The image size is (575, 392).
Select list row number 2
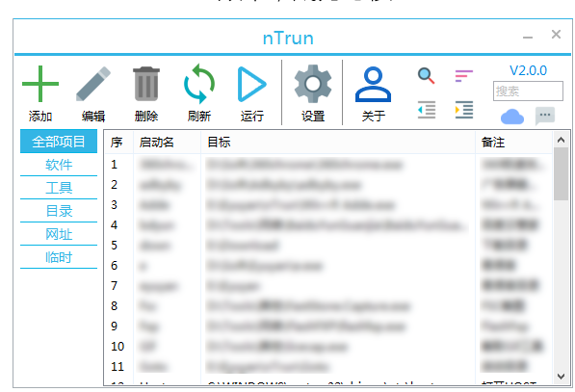click(x=328, y=185)
